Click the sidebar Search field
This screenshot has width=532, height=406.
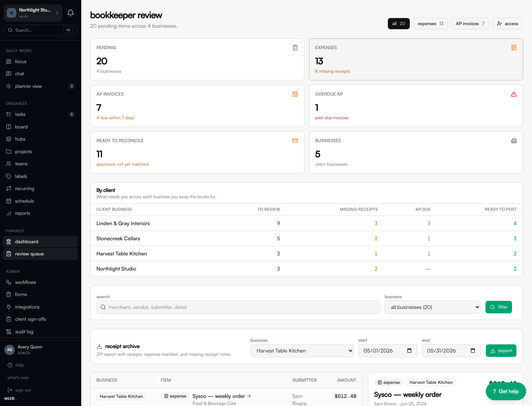pyautogui.click(x=40, y=30)
